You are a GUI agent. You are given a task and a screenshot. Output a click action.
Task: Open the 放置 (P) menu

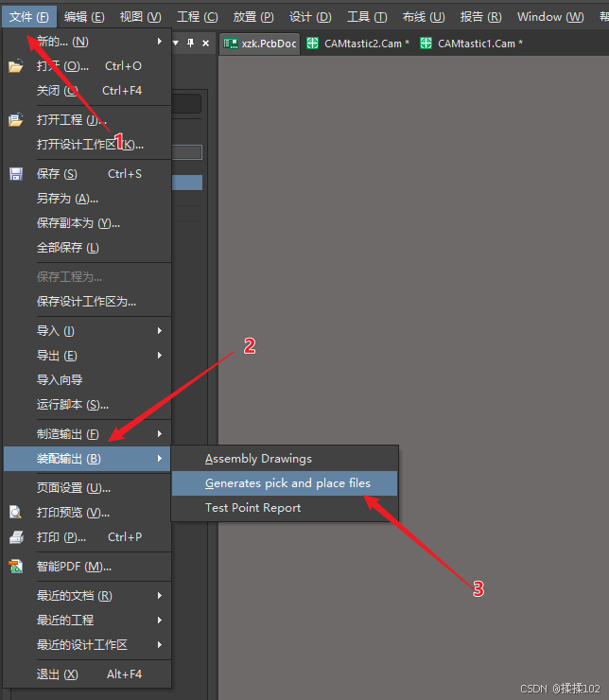(x=253, y=17)
